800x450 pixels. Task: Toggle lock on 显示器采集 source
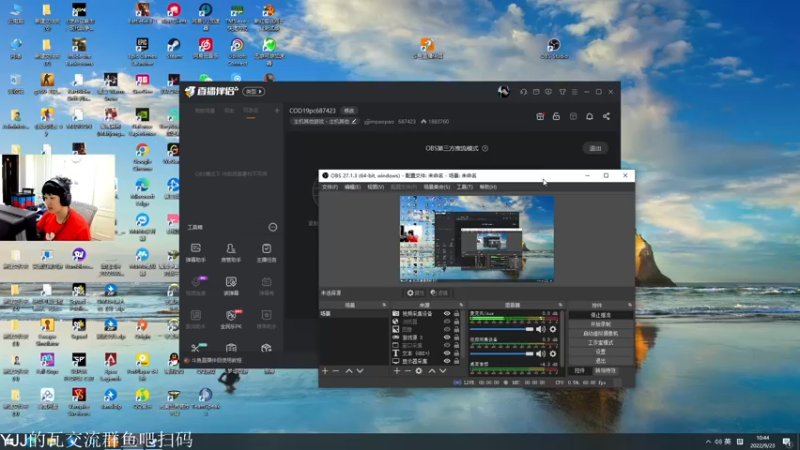[x=457, y=361]
